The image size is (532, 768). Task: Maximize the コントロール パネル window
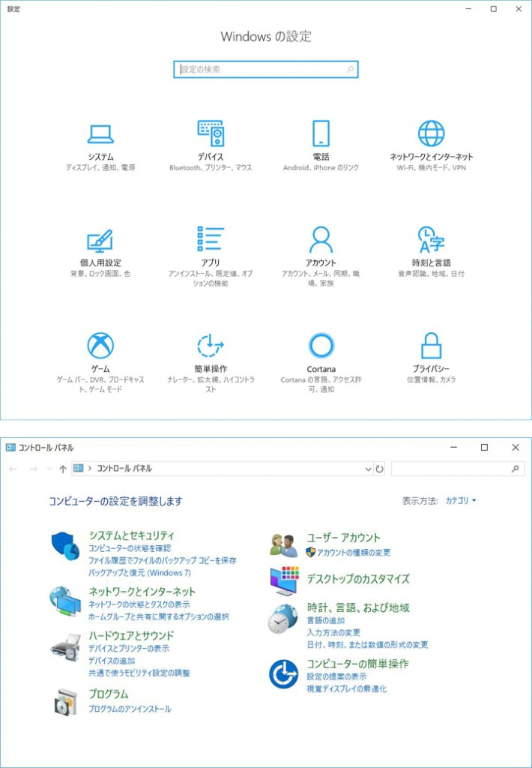pos(484,447)
